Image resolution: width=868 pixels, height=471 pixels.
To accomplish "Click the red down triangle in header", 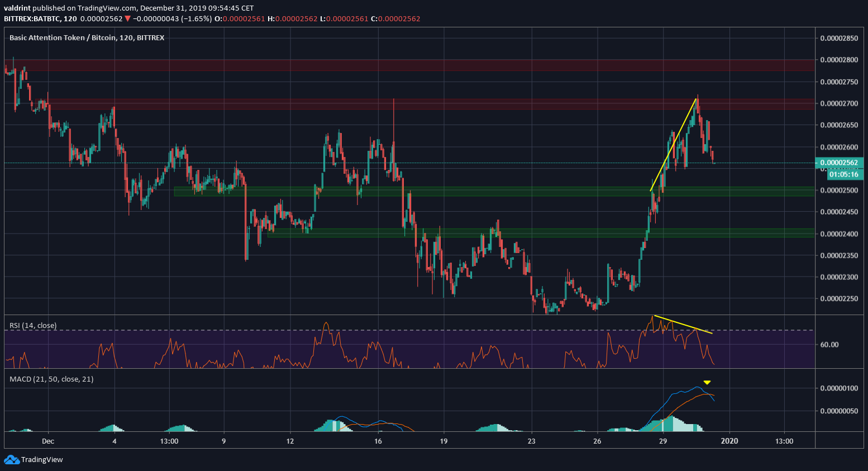I will (x=128, y=19).
